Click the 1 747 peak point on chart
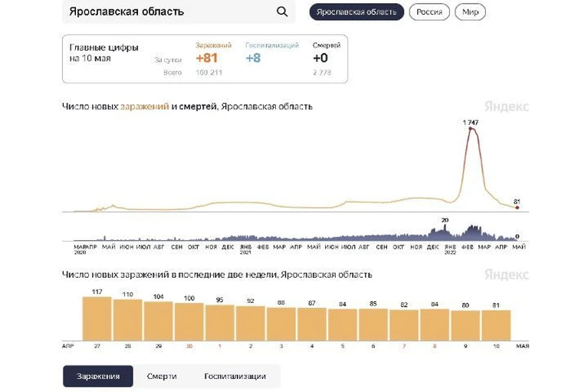The image size is (588, 392). (470, 129)
